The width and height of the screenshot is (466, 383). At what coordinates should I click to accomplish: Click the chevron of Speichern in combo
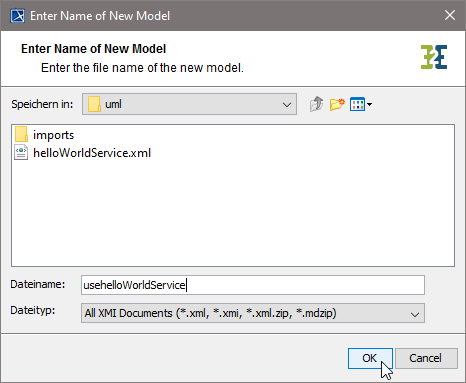(x=287, y=105)
